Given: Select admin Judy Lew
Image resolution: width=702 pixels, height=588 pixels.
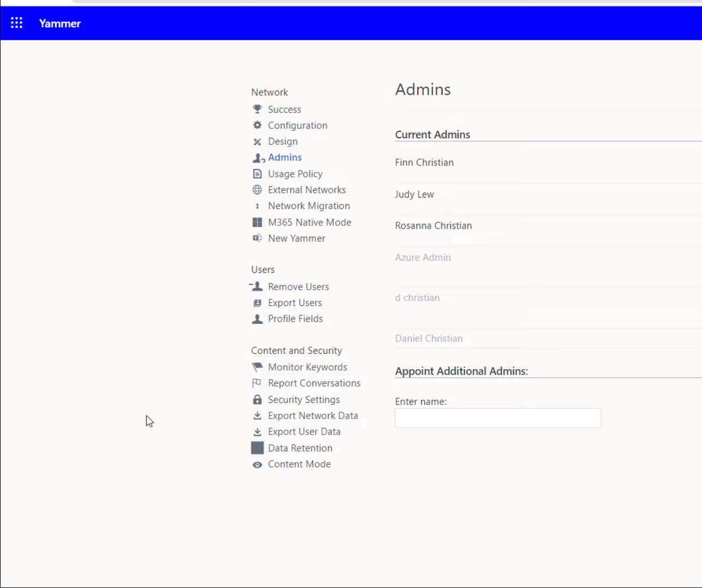Looking at the screenshot, I should 414,194.
